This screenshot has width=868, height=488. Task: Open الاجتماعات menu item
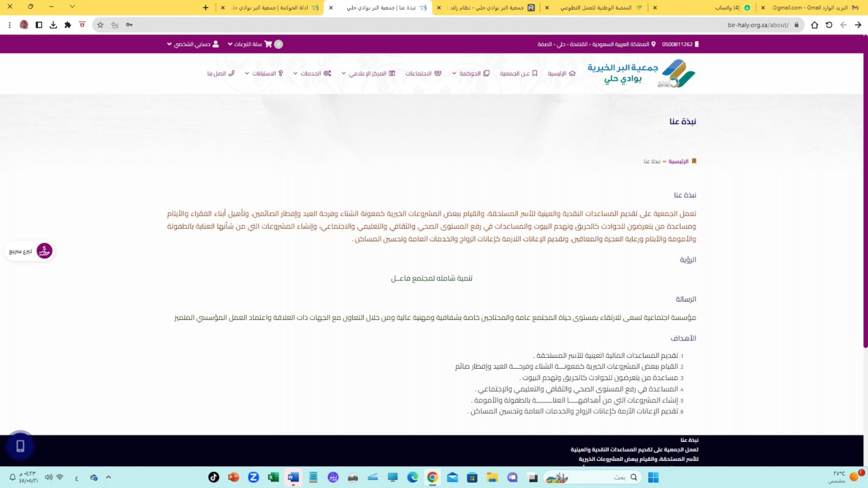pos(423,73)
